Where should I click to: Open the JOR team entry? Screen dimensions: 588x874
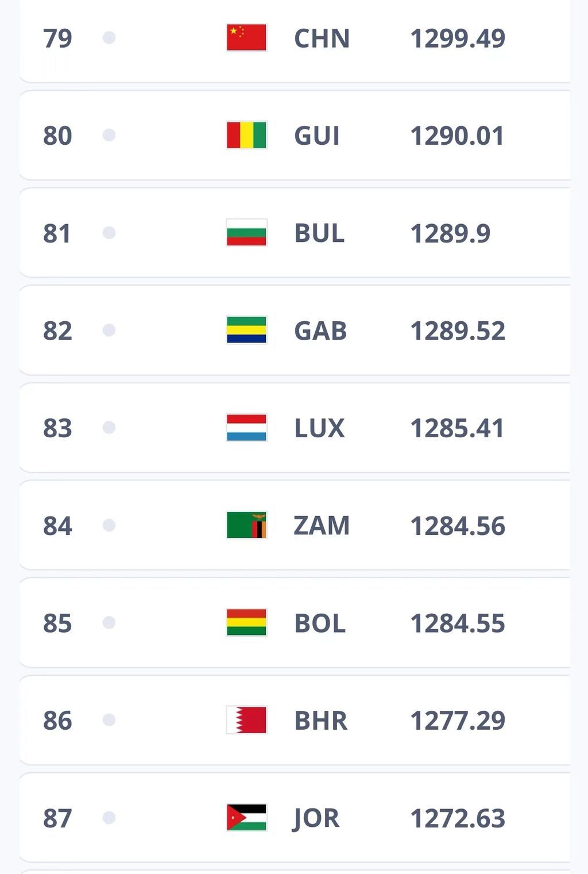(x=317, y=818)
